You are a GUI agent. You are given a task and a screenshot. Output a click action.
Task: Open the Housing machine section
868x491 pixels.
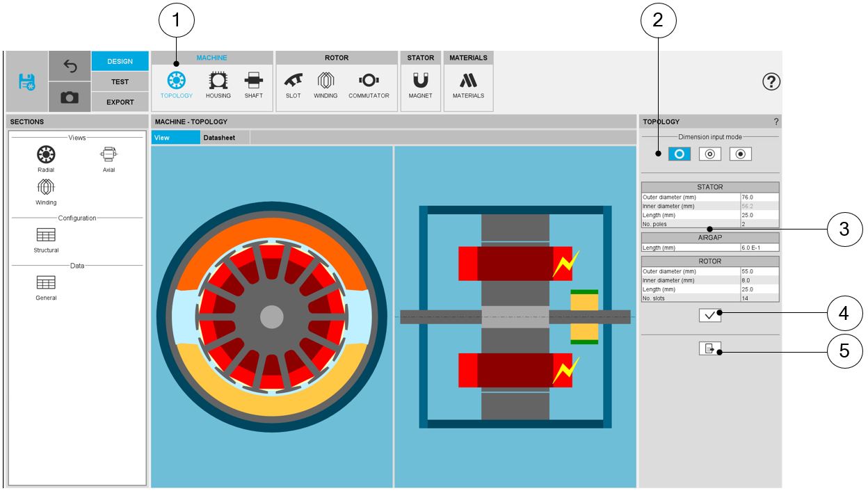tap(218, 86)
